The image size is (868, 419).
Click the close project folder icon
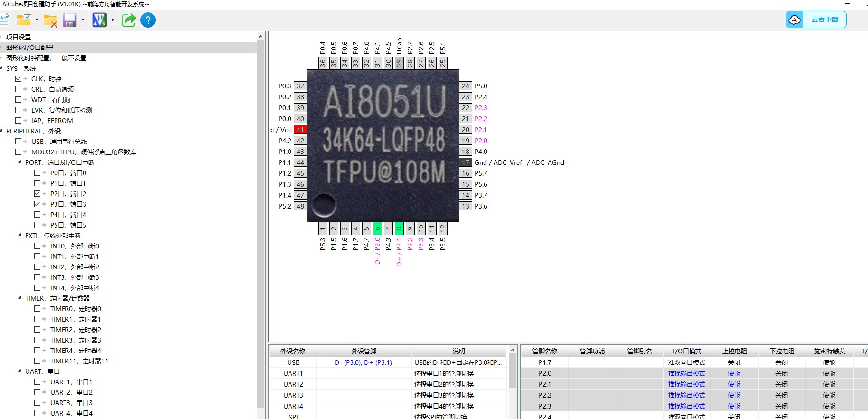click(50, 20)
